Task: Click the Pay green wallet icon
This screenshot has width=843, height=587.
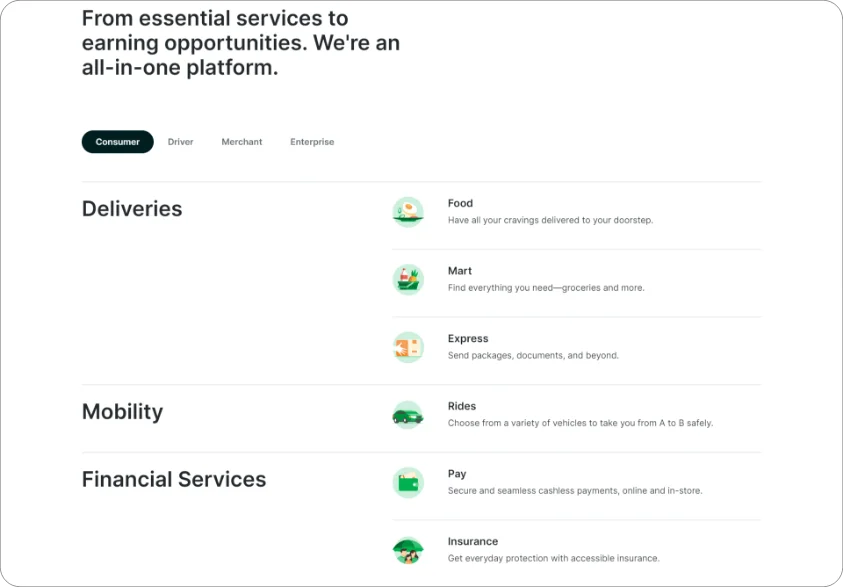Action: (408, 483)
